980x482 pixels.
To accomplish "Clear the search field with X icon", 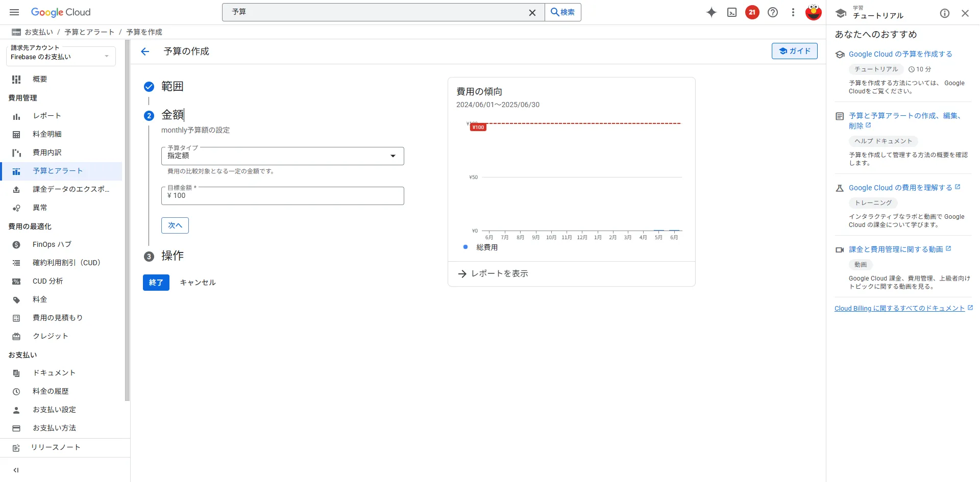I will [532, 12].
